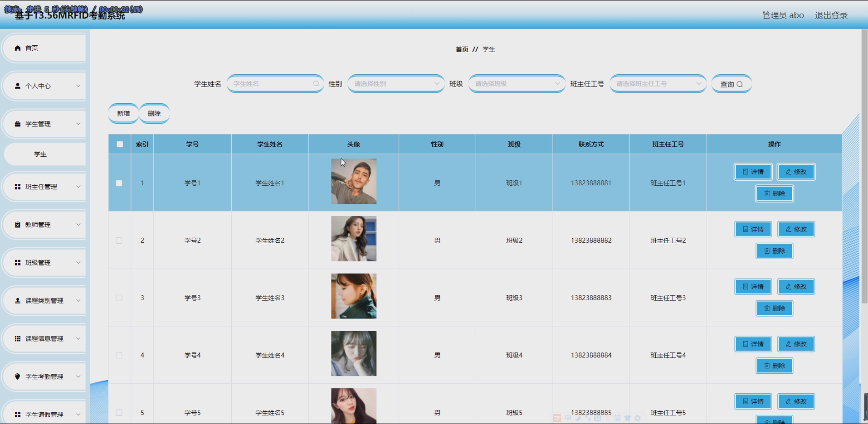Click the avatar thumbnail of 学生姓名2

point(354,239)
